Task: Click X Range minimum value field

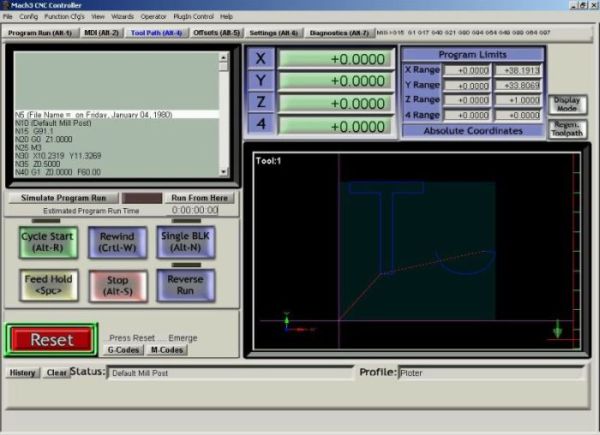Action: (x=467, y=70)
